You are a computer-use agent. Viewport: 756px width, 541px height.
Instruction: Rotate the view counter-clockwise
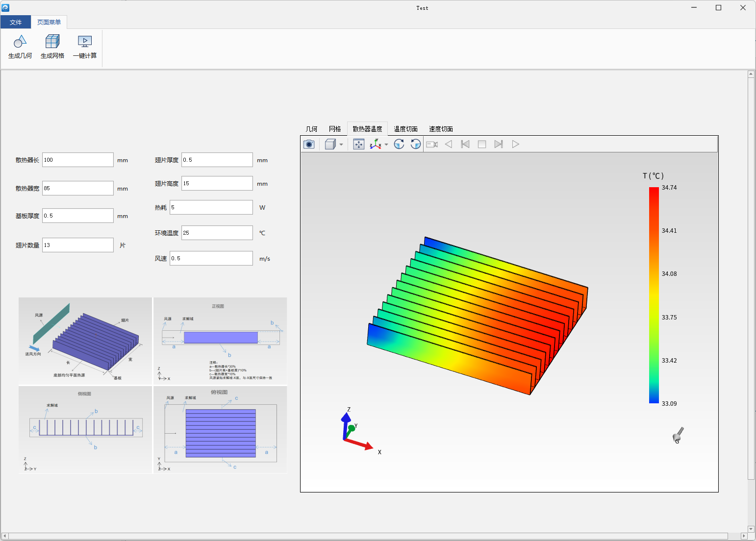(x=416, y=144)
